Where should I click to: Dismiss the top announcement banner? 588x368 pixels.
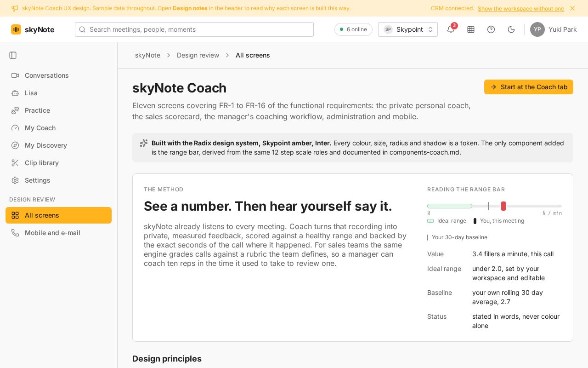tap(572, 8)
